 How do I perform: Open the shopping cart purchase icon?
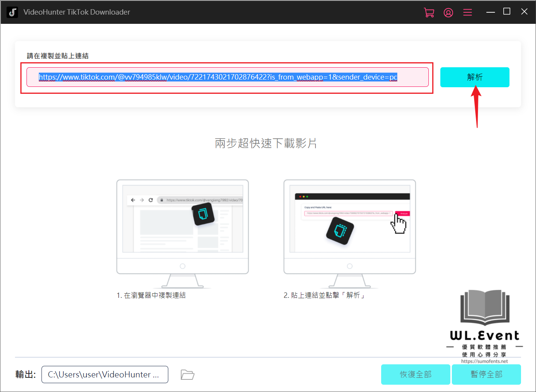[429, 12]
